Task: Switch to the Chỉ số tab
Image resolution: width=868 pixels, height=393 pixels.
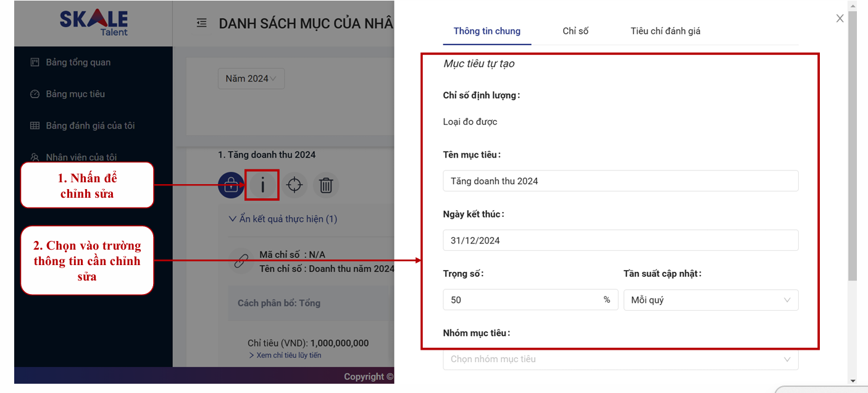Action: (x=575, y=31)
